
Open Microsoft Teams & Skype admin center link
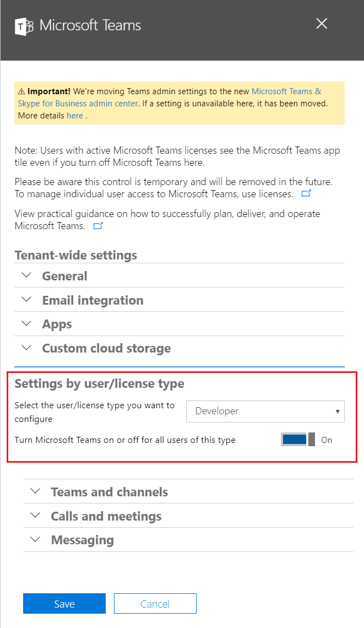click(x=286, y=91)
